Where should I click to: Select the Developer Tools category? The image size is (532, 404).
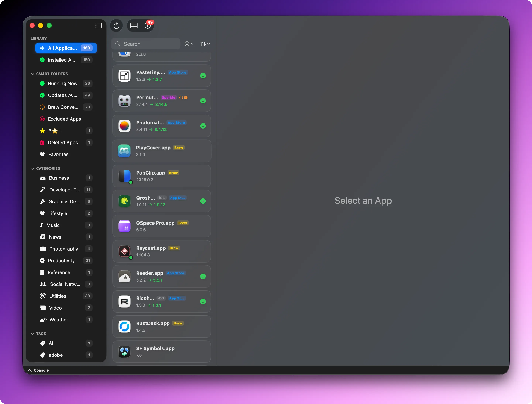(x=66, y=189)
